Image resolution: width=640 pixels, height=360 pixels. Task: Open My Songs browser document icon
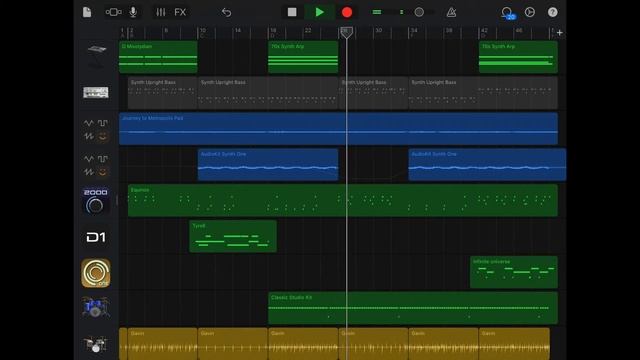[x=87, y=12]
